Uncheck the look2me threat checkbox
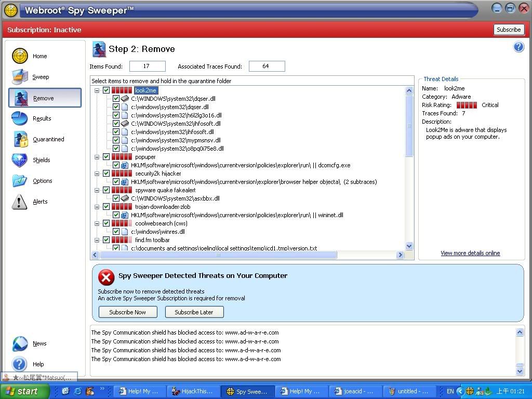The image size is (532, 399). click(107, 90)
